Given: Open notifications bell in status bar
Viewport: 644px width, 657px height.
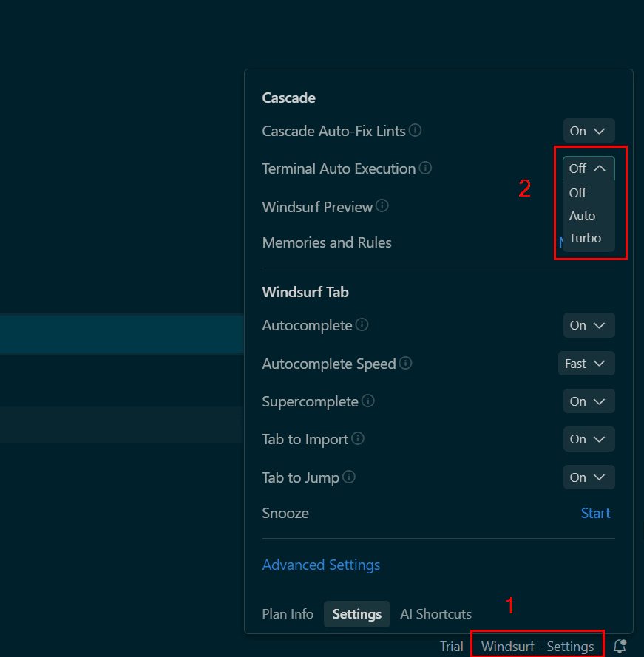Looking at the screenshot, I should pyautogui.click(x=620, y=646).
